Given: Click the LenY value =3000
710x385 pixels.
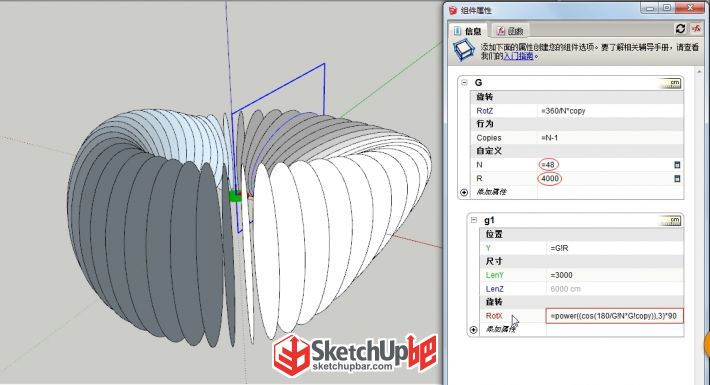Looking at the screenshot, I should click(x=561, y=275).
